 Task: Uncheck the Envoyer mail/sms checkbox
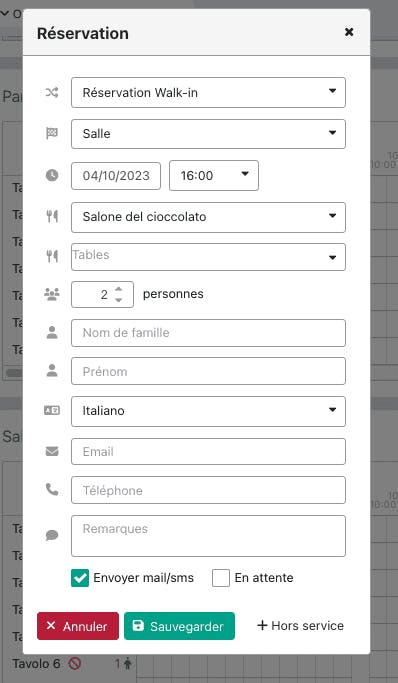(80, 578)
